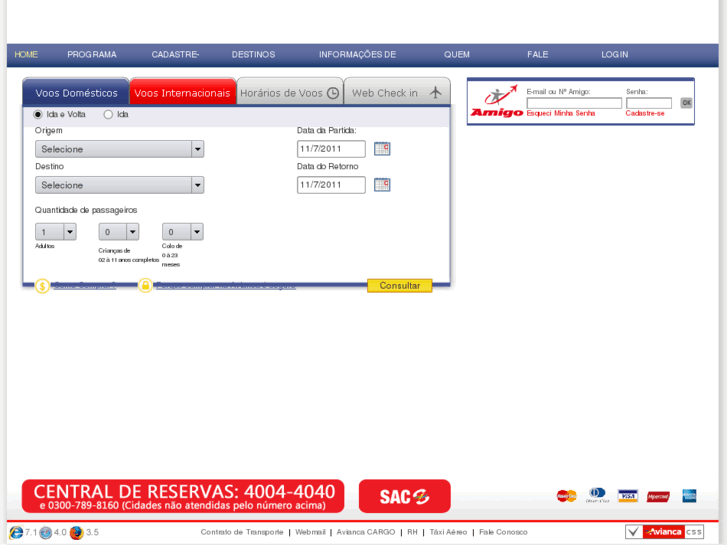This screenshot has width=727, height=545.
Task: Focus the Data do Retorno date field
Action: click(331, 185)
